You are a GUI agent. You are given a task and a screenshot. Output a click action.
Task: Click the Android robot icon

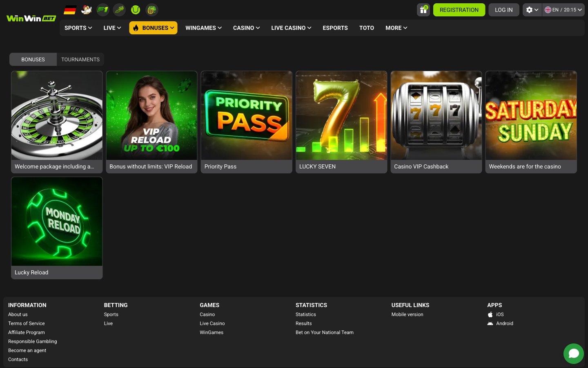(490, 323)
